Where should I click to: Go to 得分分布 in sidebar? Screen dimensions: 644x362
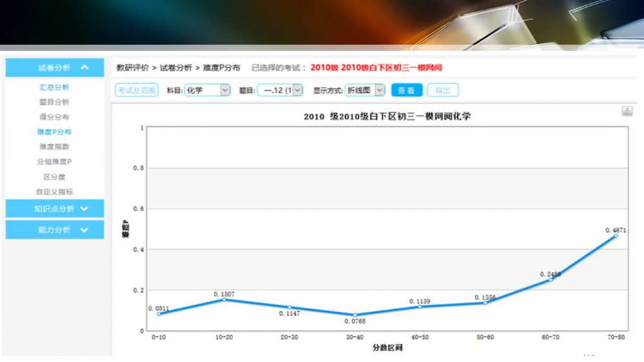coord(54,117)
